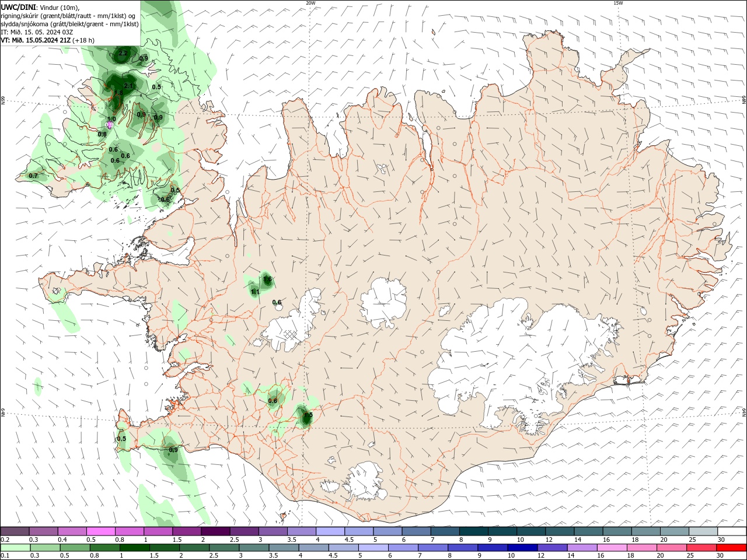
Task: Select the 1.0 precipitation value on map
Action: coord(111,119)
